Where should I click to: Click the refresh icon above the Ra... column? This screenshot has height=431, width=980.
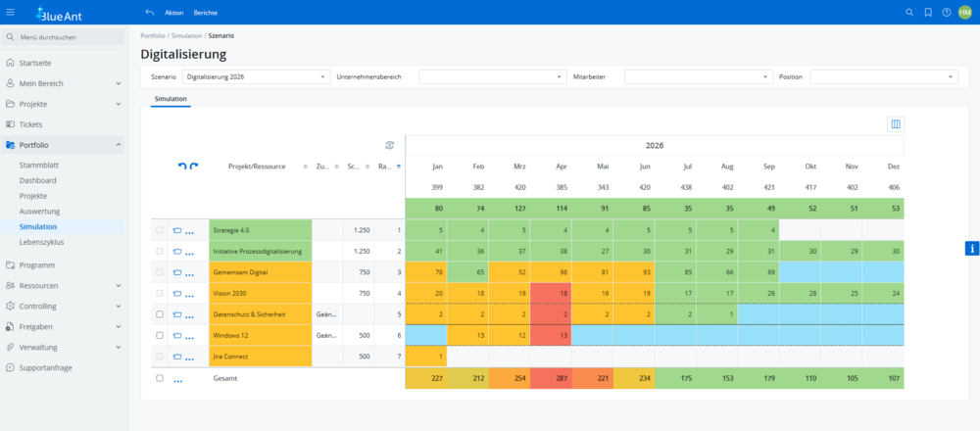pyautogui.click(x=389, y=145)
